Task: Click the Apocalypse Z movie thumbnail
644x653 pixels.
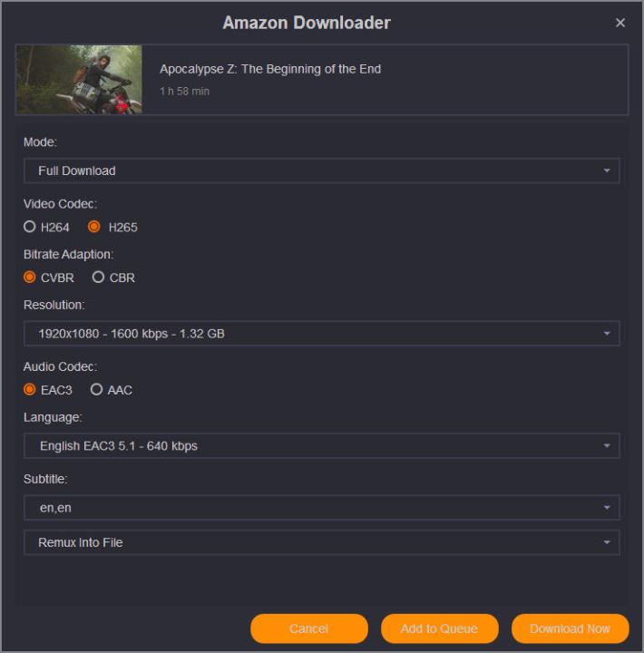Action: pyautogui.click(x=79, y=80)
